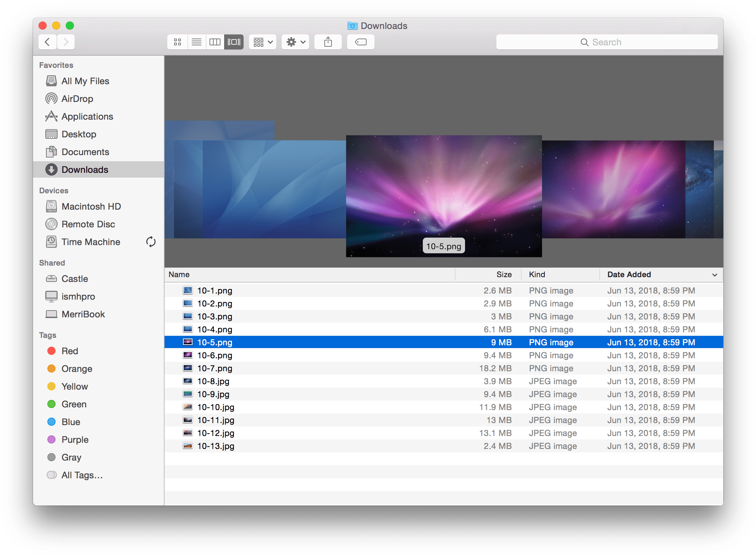
Task: Switch to list view in the toolbar
Action: [196, 42]
